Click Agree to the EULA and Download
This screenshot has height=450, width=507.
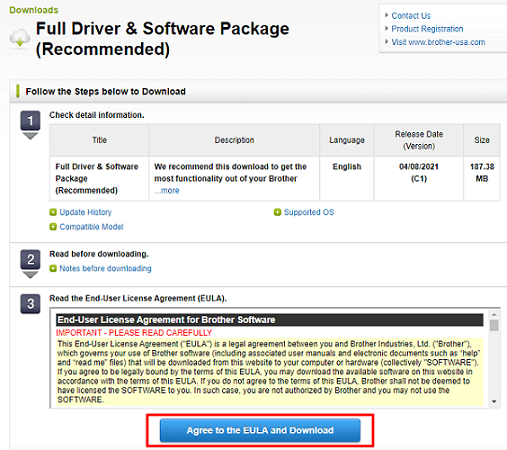tap(260, 430)
